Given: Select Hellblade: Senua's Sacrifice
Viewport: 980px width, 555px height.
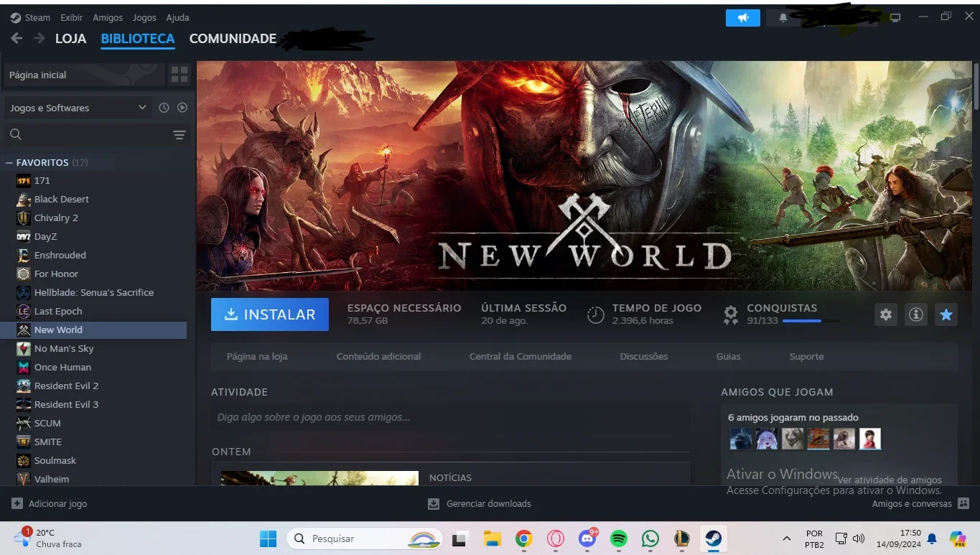Looking at the screenshot, I should [94, 293].
